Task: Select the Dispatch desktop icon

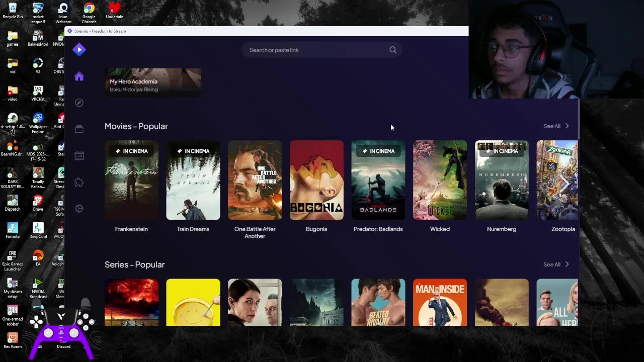Action: [13, 204]
